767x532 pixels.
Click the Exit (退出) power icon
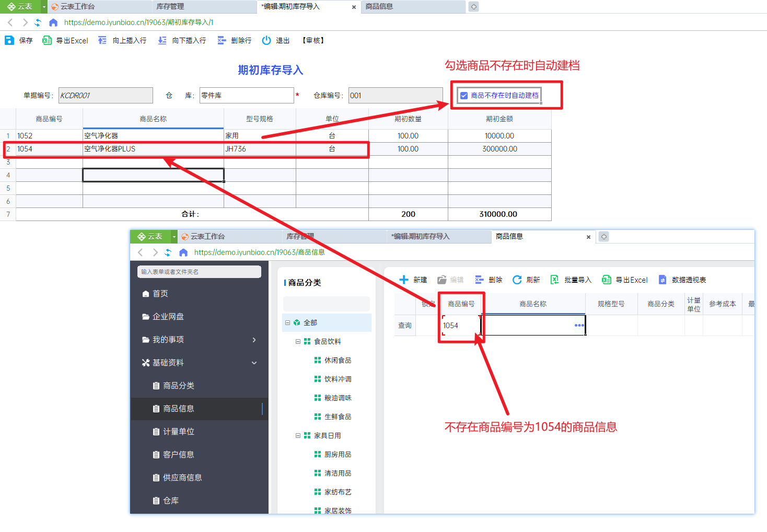266,40
